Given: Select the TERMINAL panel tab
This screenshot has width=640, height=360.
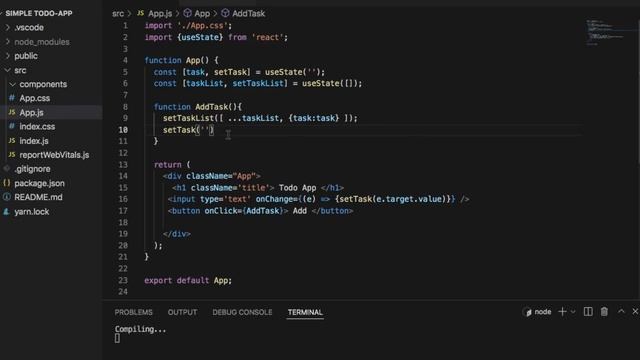Looking at the screenshot, I should point(305,312).
